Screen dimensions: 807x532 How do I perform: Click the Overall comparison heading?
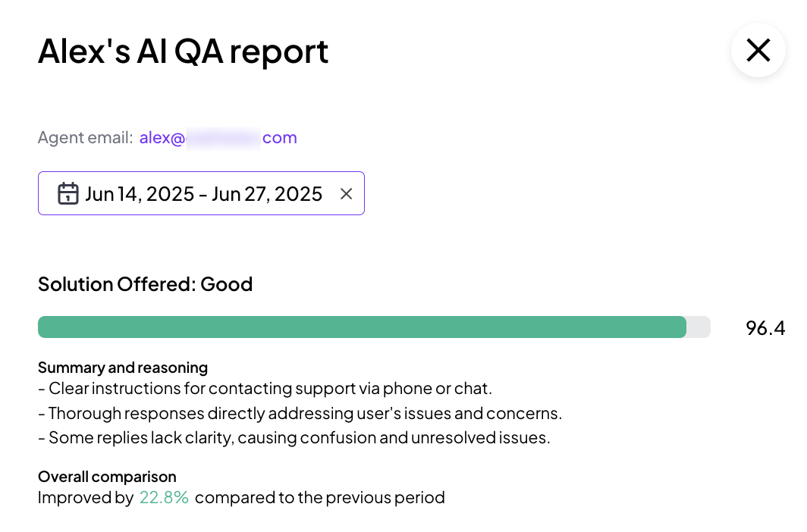tap(107, 477)
